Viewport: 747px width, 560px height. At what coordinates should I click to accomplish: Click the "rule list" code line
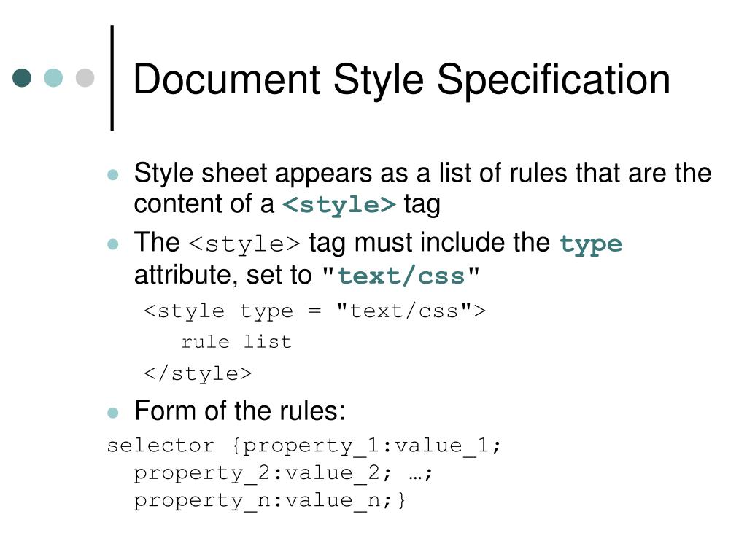click(x=236, y=342)
